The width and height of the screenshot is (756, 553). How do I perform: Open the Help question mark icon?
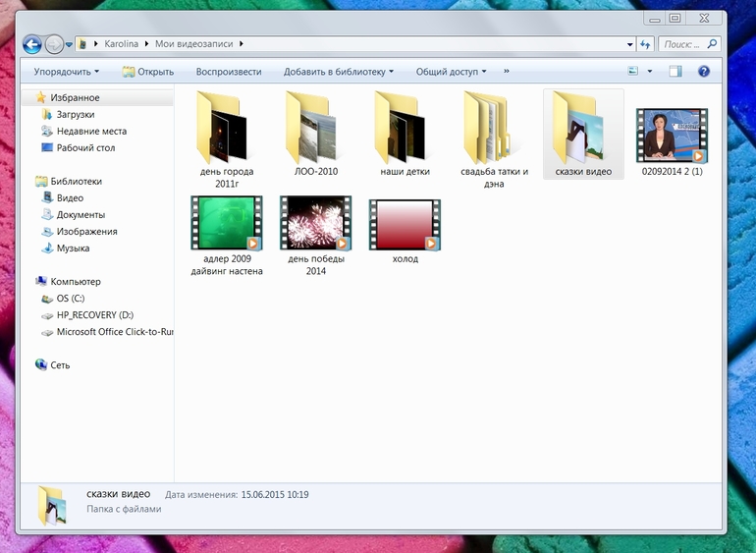click(703, 72)
